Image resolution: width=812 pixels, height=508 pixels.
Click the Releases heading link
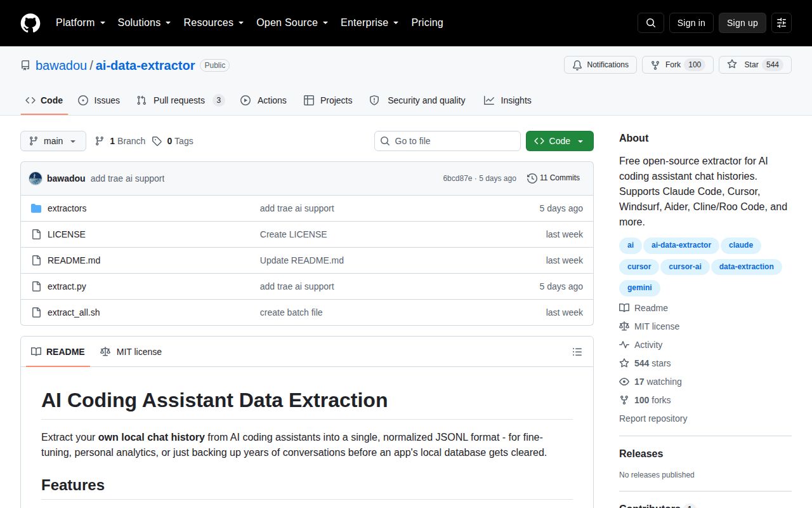click(641, 453)
